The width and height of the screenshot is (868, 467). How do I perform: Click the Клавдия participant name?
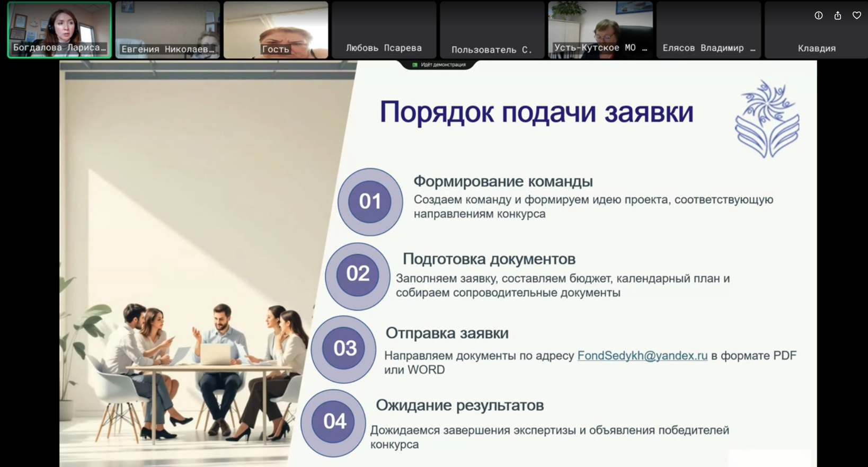tap(817, 48)
